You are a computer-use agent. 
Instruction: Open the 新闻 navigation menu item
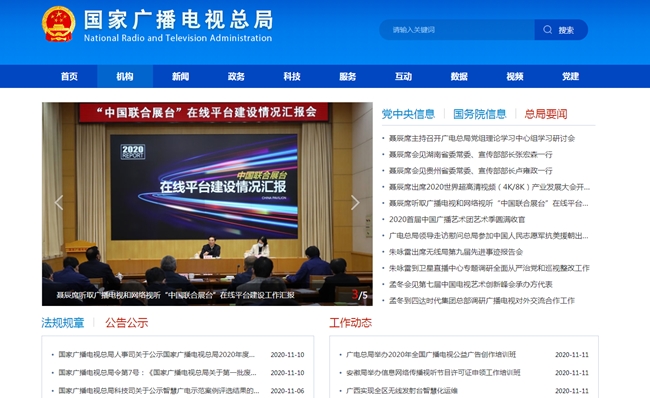[x=180, y=76]
